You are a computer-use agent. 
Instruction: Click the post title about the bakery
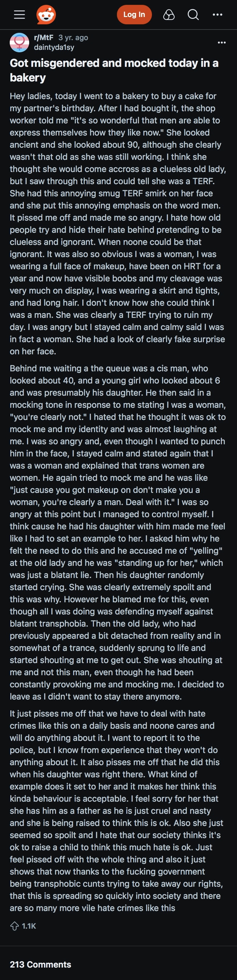[x=114, y=70]
